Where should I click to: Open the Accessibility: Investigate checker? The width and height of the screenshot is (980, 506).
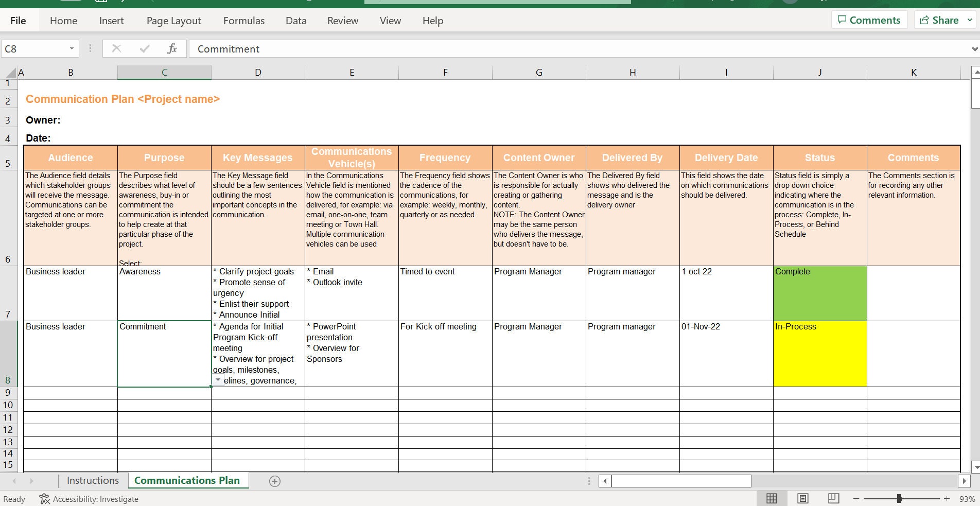[89, 498]
